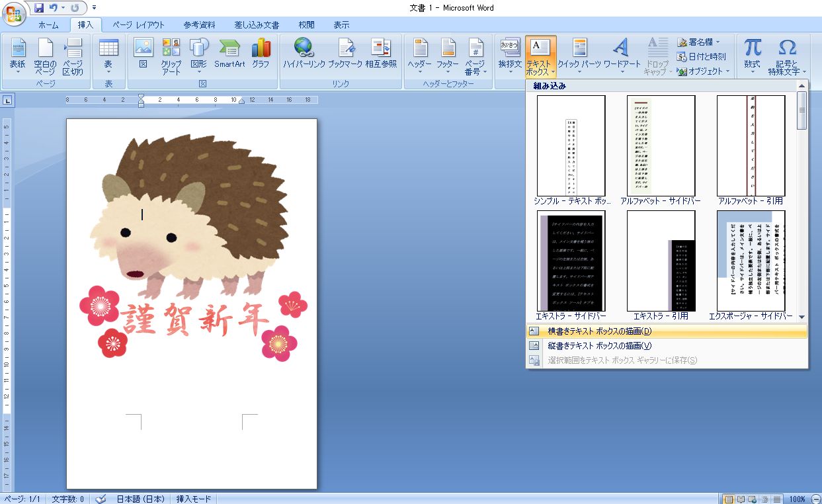Open the ワードアート WordArt dropdown
Viewport: 822px width, 504px height.
tap(622, 56)
